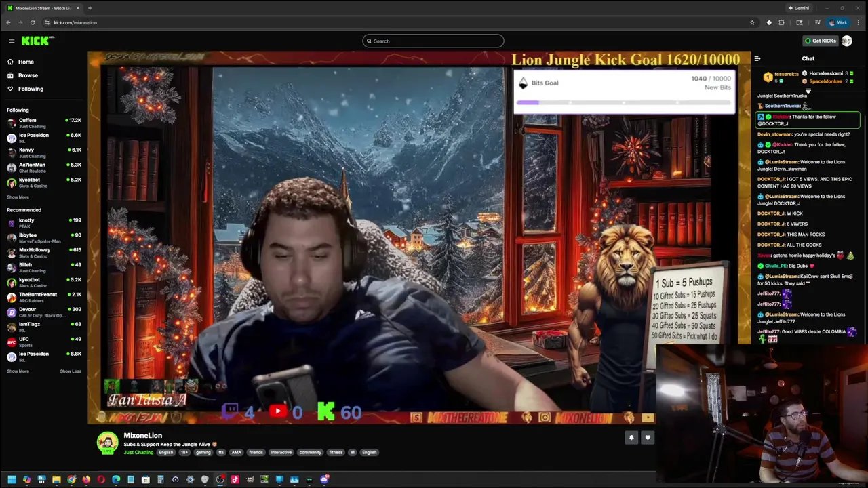Screen dimensions: 868x488
Task: Reload the page
Action: (x=32, y=22)
